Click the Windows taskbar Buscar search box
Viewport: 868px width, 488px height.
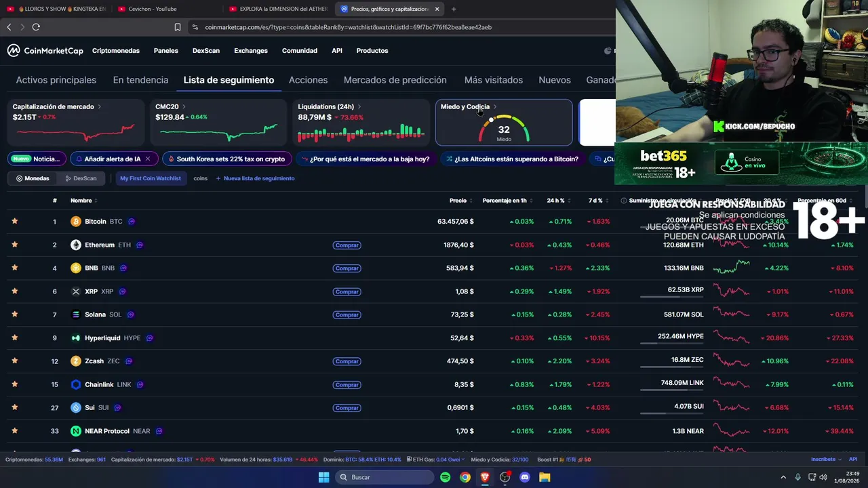coord(385,477)
